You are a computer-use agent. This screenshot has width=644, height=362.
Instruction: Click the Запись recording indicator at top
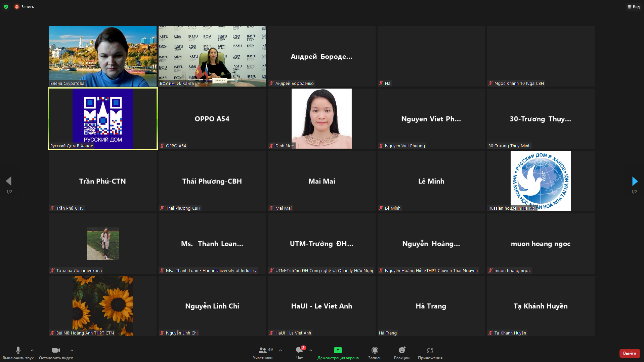click(x=24, y=7)
